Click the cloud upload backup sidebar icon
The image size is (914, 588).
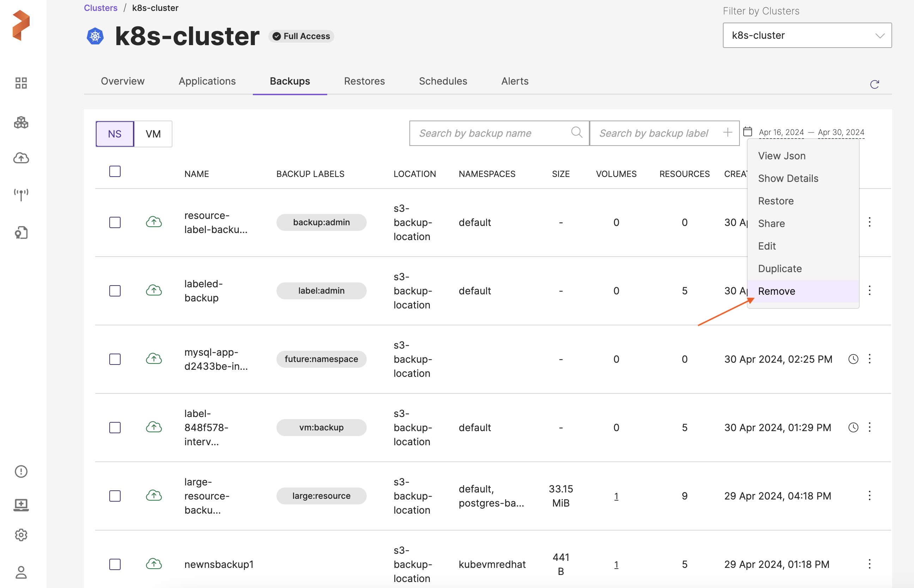(x=21, y=158)
